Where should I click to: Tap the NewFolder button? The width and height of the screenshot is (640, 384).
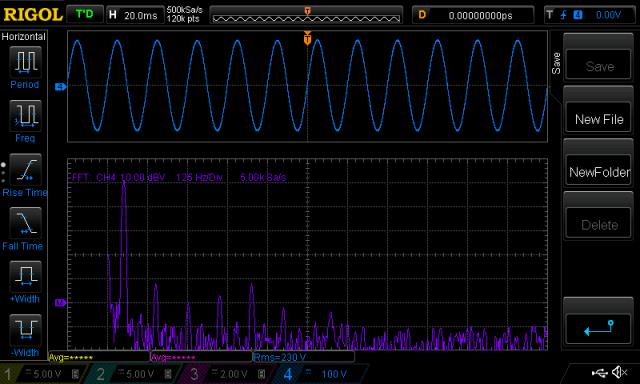tap(599, 172)
